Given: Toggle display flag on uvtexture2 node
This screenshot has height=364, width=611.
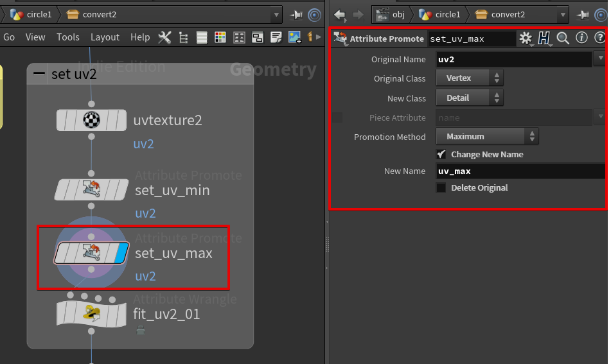Looking at the screenshot, I should click(x=121, y=120).
